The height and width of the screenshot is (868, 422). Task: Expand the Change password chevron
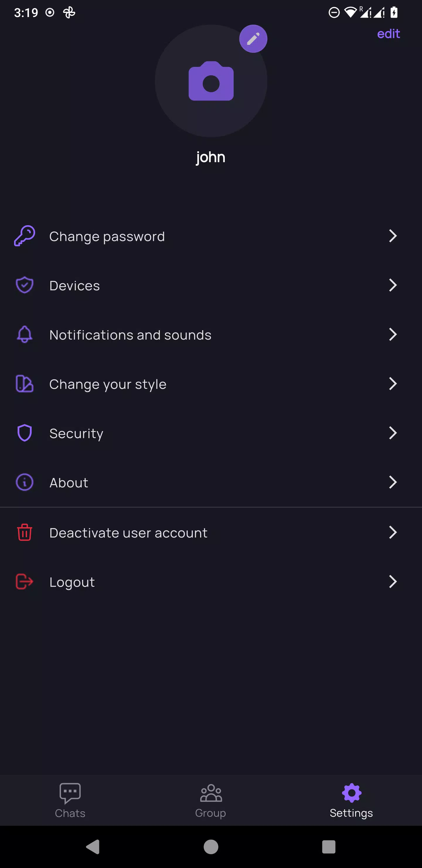(393, 236)
